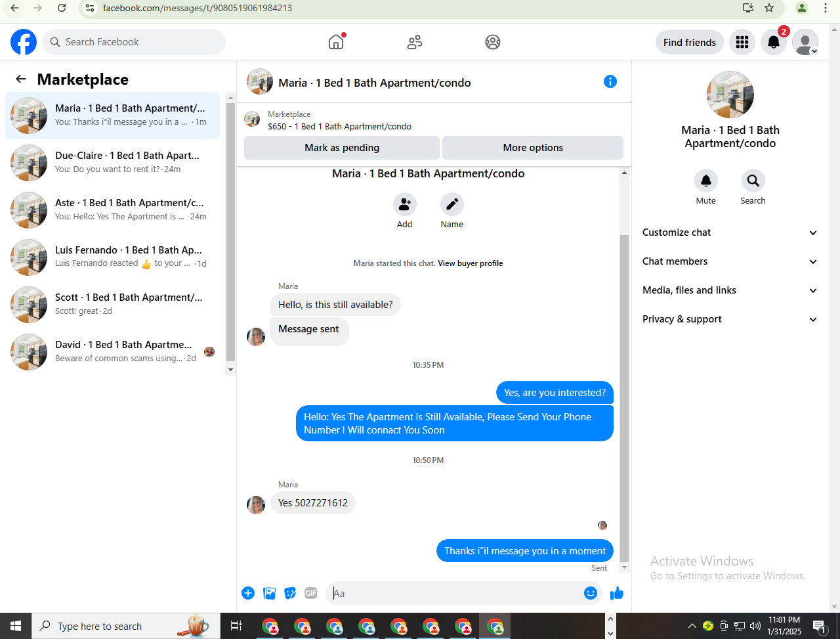The height and width of the screenshot is (639, 840).
Task: Go back in browser history
Action: 14,8
